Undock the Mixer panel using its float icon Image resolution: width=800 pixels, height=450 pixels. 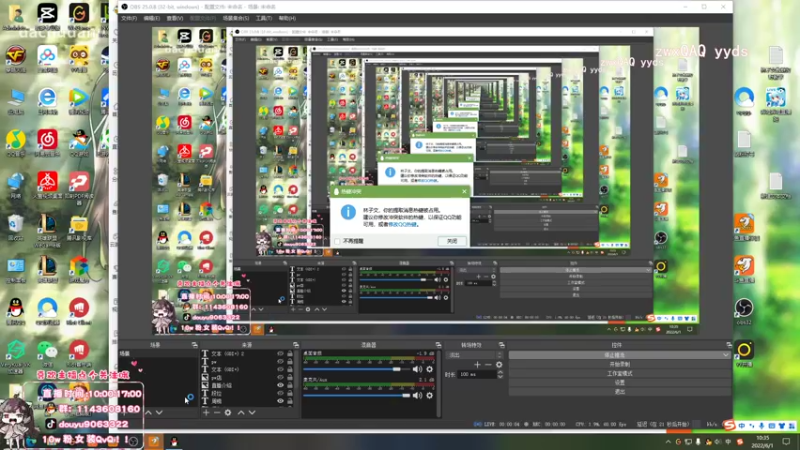(x=438, y=345)
